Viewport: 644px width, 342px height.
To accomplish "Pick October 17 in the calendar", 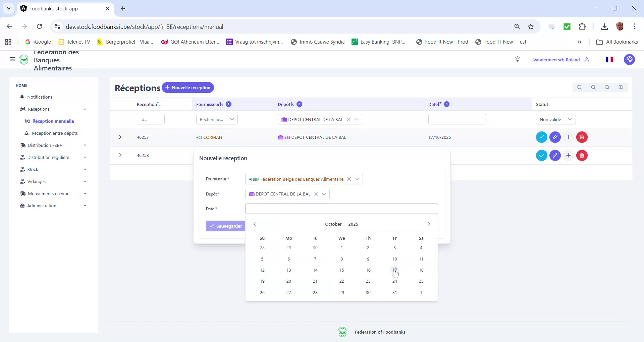I will (394, 270).
